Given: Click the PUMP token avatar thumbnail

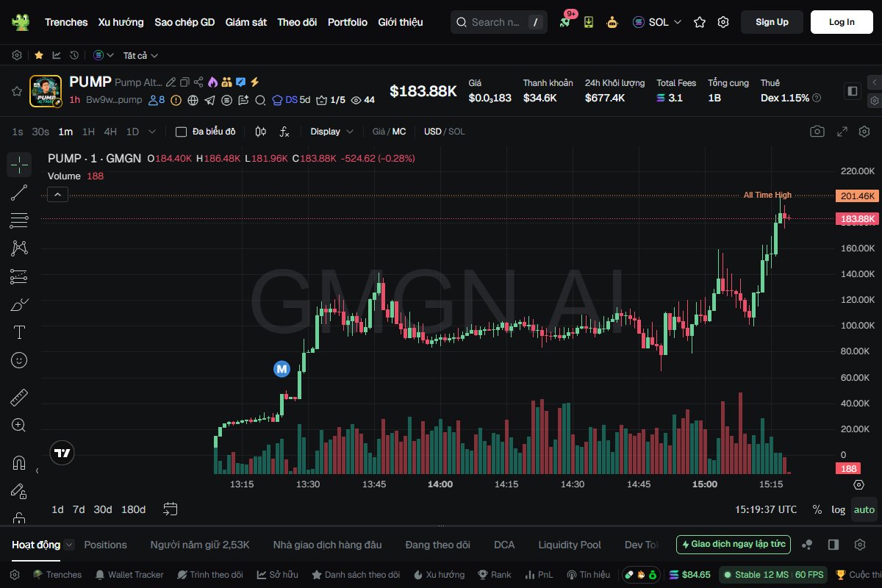Looking at the screenshot, I should point(46,91).
